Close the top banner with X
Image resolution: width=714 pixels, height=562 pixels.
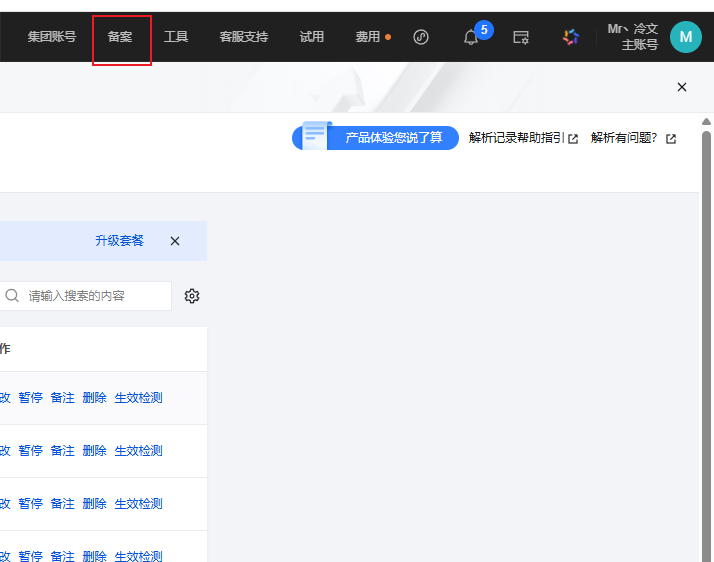(682, 87)
